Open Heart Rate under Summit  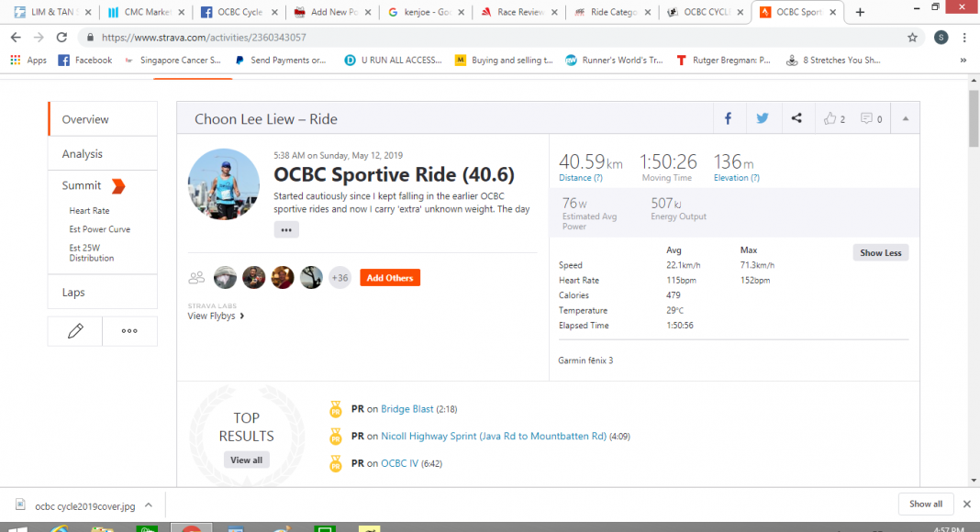pyautogui.click(x=89, y=211)
